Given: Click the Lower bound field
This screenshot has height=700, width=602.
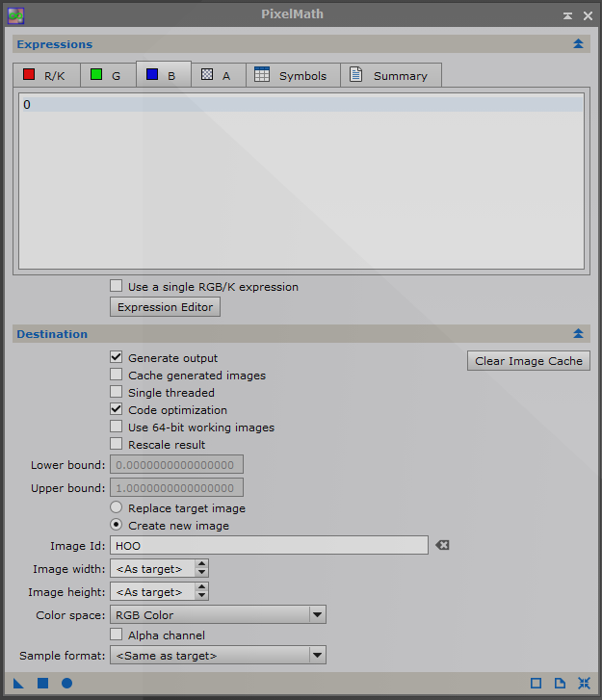Looking at the screenshot, I should click(177, 464).
